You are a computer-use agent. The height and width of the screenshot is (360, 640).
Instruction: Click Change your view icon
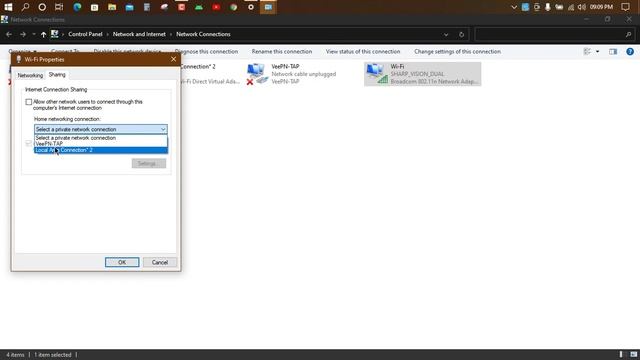pos(587,51)
